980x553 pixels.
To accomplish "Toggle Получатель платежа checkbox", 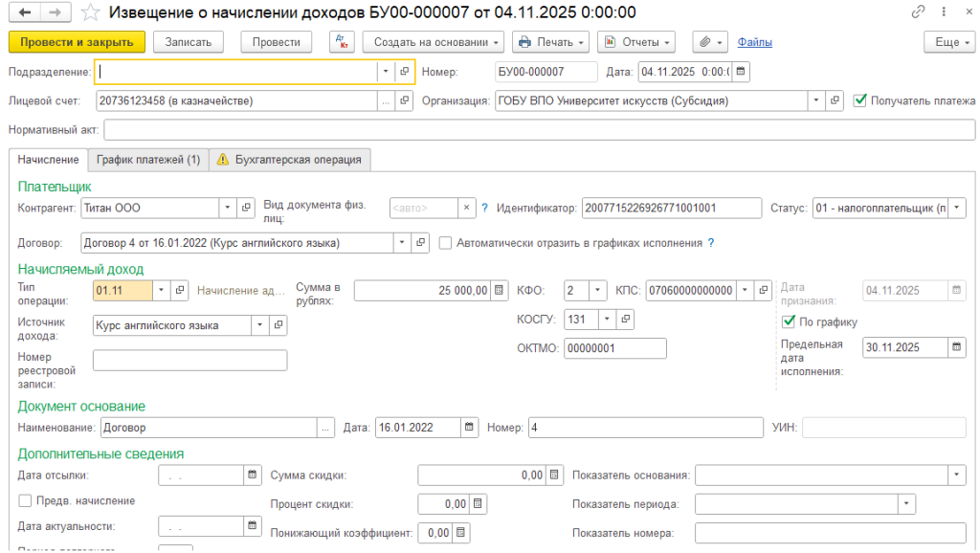I will pyautogui.click(x=860, y=100).
